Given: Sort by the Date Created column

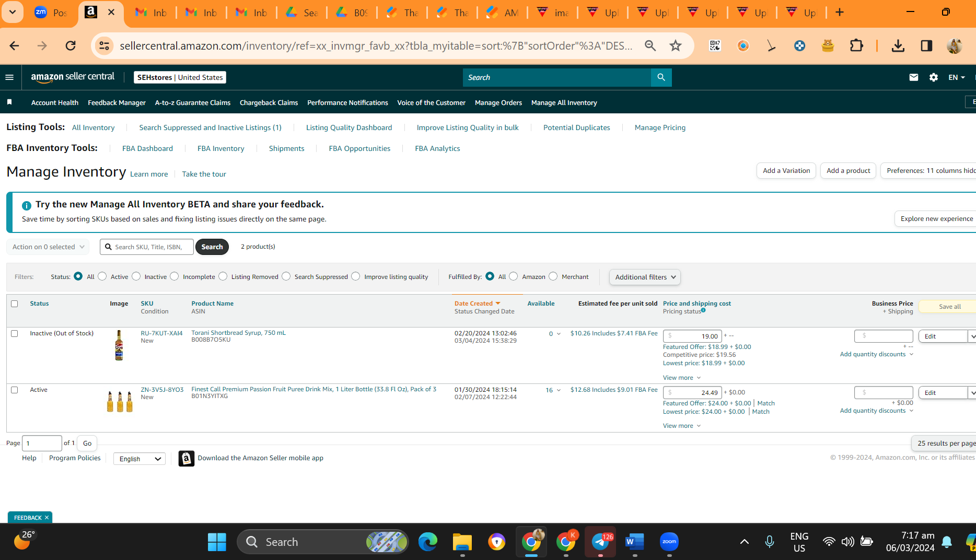Looking at the screenshot, I should 477,304.
